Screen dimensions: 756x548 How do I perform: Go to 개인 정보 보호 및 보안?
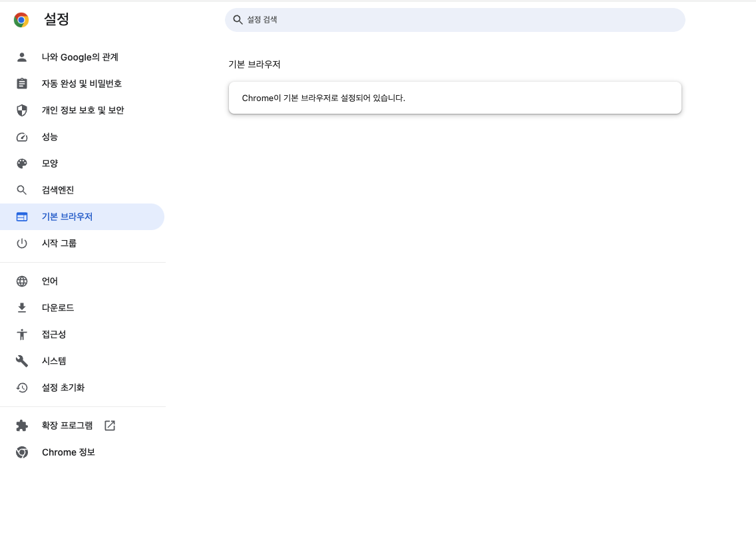coord(82,110)
